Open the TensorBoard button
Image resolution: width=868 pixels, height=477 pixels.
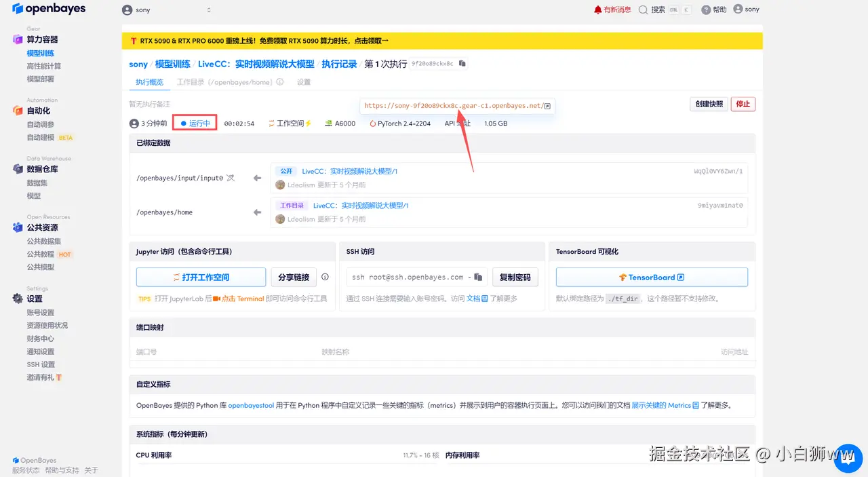coord(652,277)
